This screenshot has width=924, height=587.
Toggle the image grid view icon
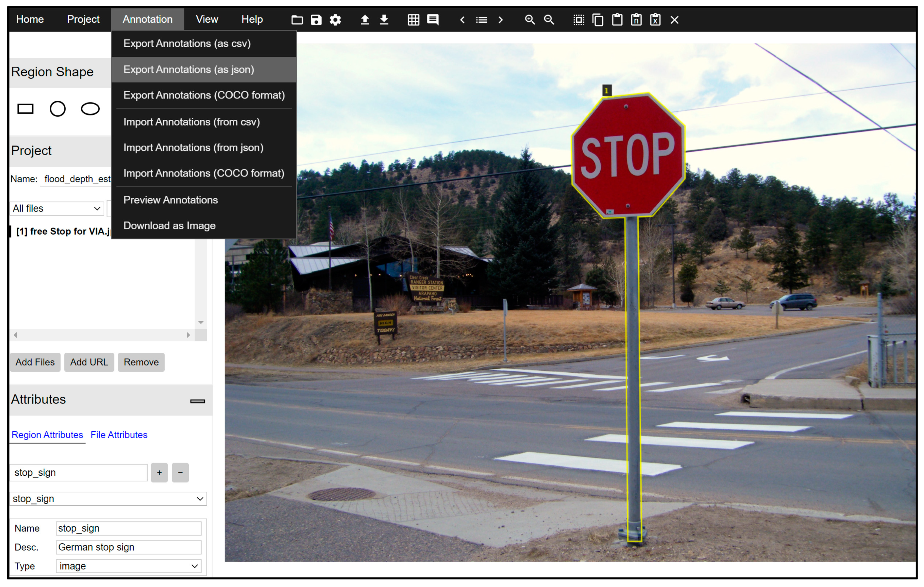point(413,19)
